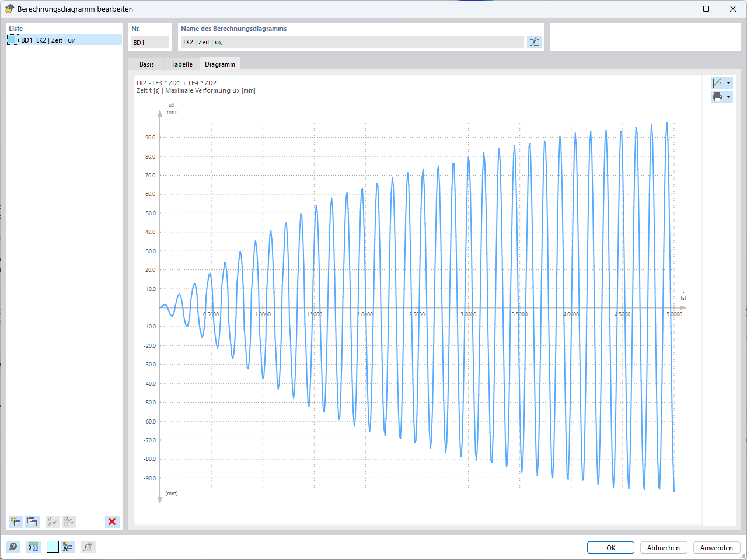Click the printer icon

point(717,97)
